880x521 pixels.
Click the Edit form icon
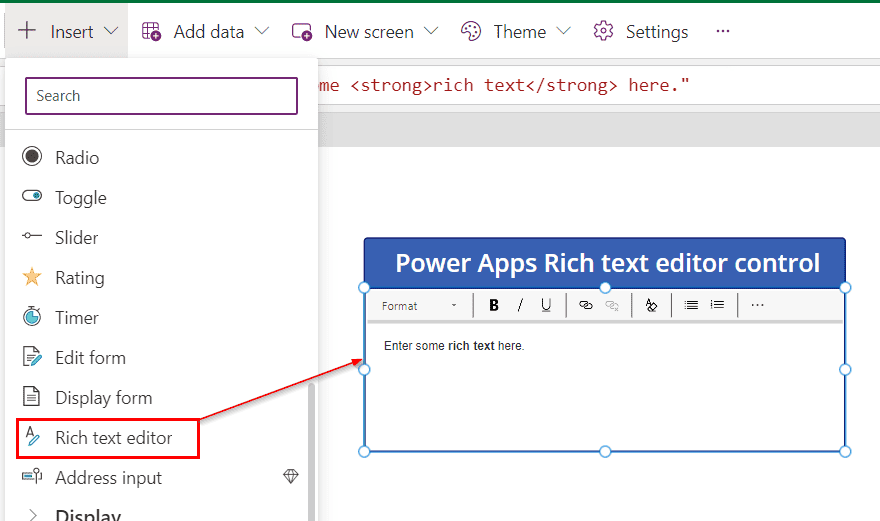pos(32,356)
